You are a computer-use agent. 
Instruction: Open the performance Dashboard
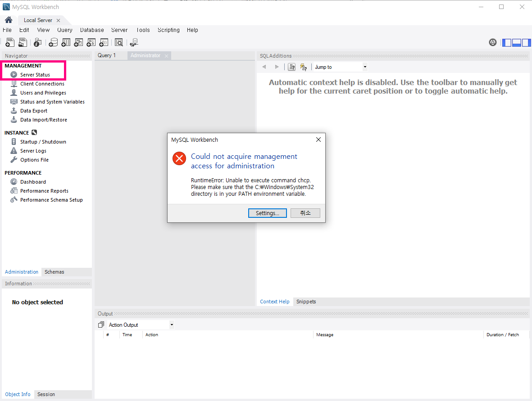[x=33, y=182]
